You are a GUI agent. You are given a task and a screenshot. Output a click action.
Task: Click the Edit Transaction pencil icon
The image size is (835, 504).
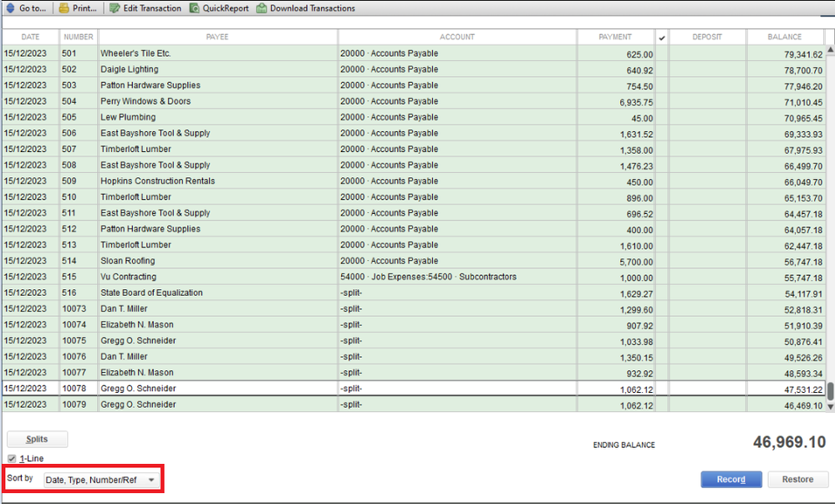coord(115,8)
